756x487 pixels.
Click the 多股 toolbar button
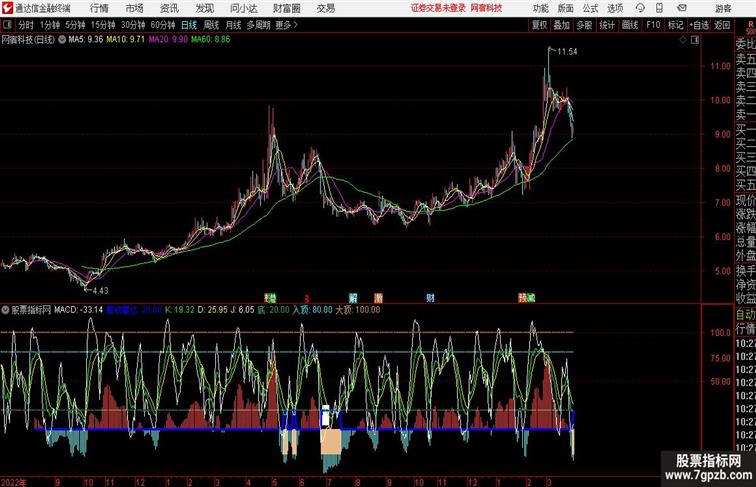pyautogui.click(x=584, y=25)
